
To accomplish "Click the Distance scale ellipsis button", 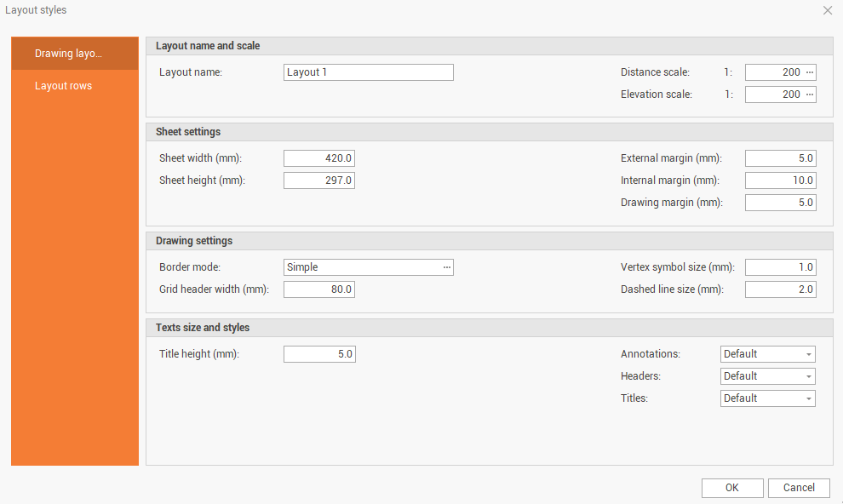I will click(810, 72).
